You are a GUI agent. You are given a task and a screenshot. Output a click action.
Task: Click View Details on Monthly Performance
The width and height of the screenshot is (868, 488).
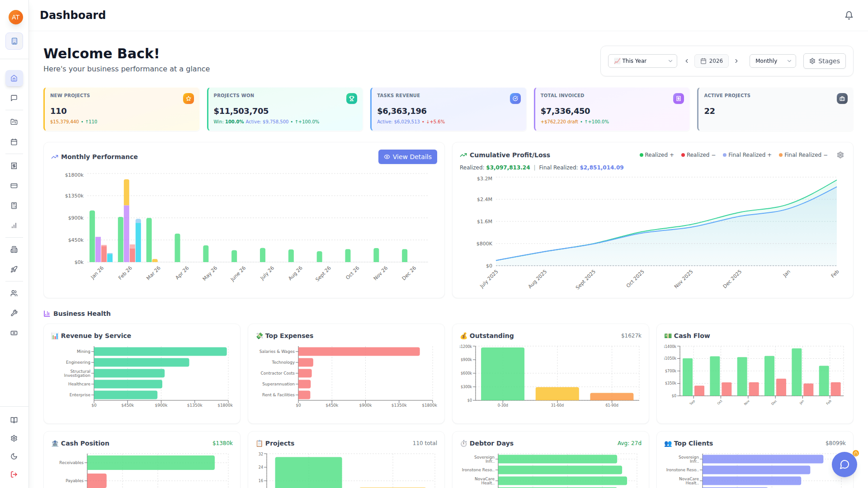pyautogui.click(x=407, y=157)
